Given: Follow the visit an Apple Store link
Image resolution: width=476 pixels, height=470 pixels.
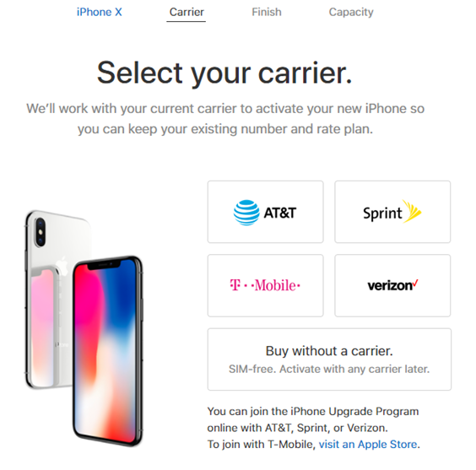Looking at the screenshot, I should click(x=368, y=444).
